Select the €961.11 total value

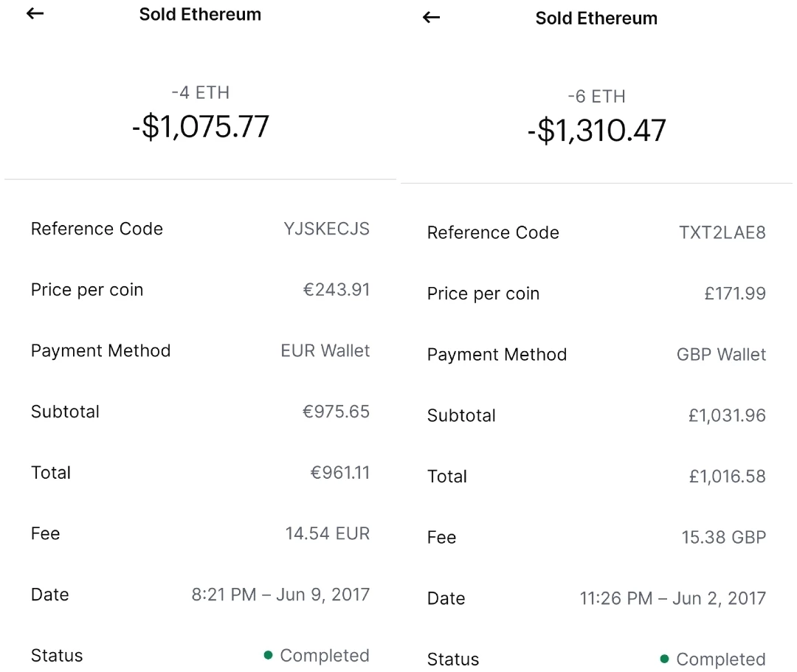[340, 473]
